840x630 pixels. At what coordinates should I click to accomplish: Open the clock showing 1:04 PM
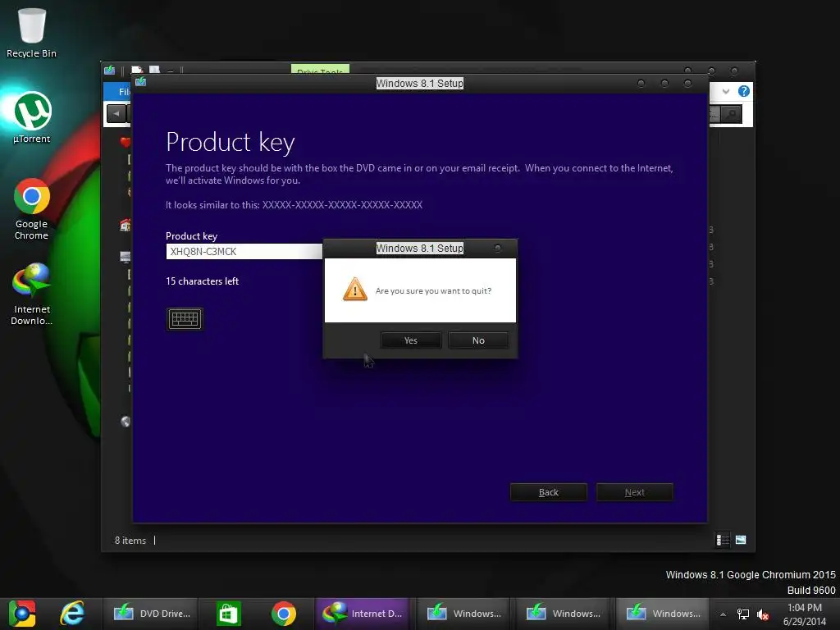coord(805,614)
